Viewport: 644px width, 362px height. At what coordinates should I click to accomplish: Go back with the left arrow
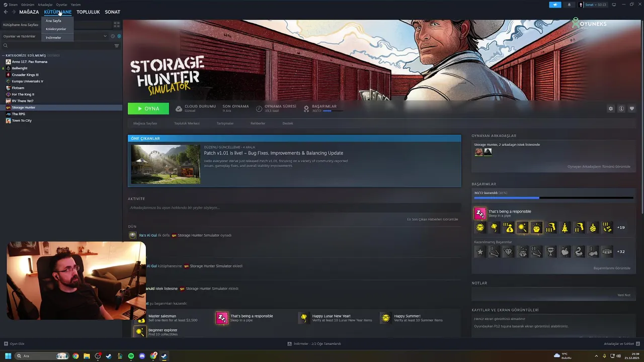click(6, 12)
